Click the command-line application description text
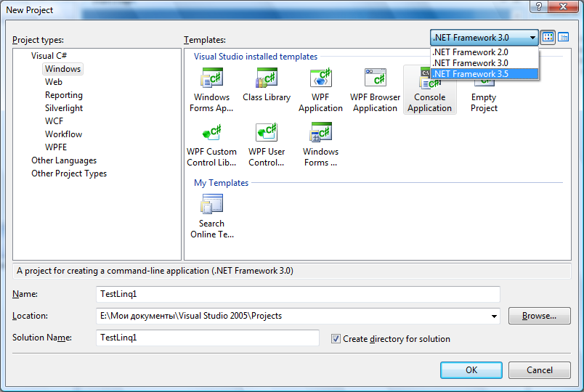This screenshot has width=584, height=392. [x=155, y=271]
